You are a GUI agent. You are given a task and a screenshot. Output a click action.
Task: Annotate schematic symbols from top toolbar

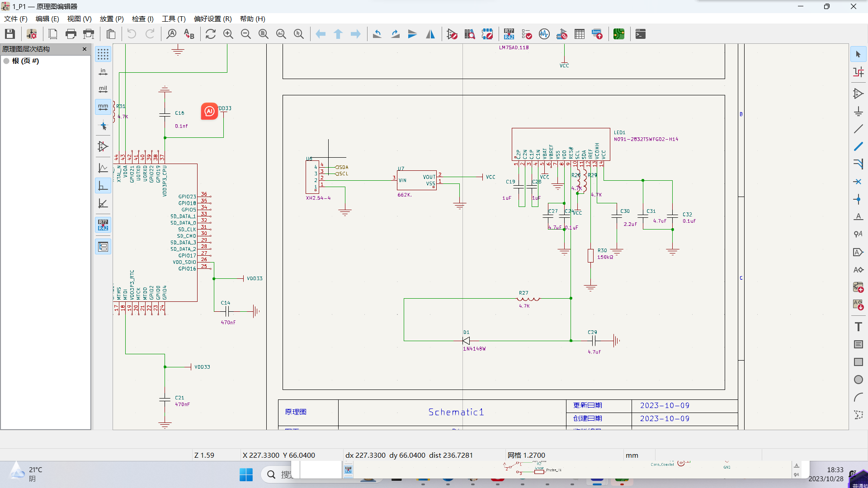[x=509, y=34]
